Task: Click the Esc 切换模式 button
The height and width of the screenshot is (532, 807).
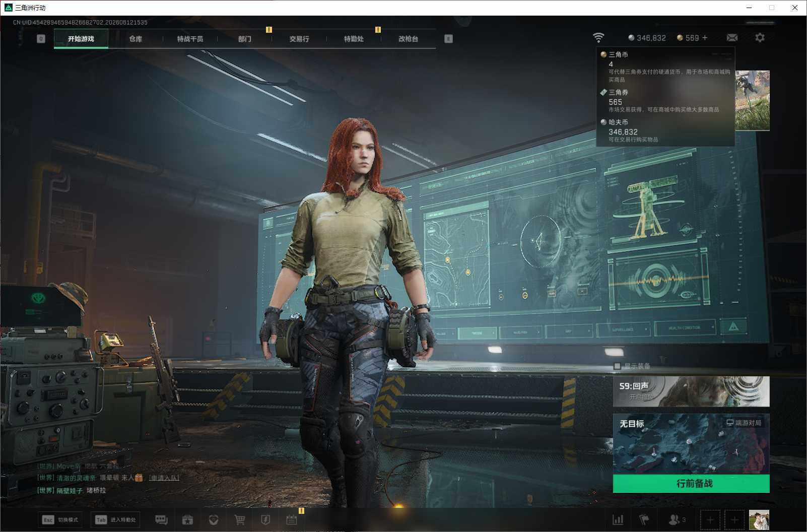Action: (60, 520)
